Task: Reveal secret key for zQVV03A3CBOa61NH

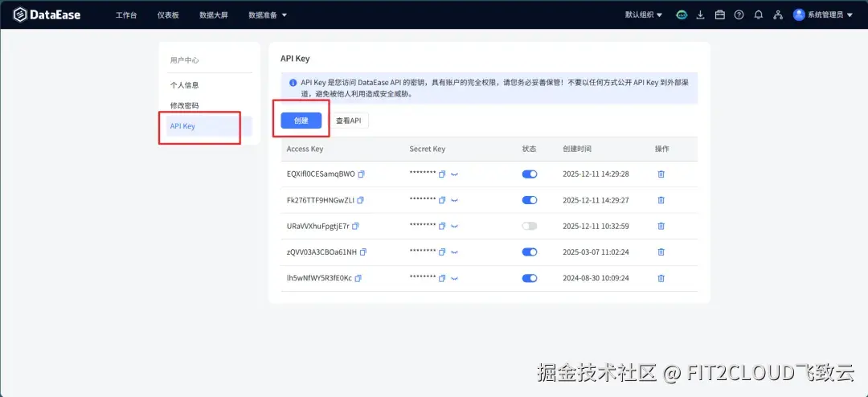Action: (454, 252)
